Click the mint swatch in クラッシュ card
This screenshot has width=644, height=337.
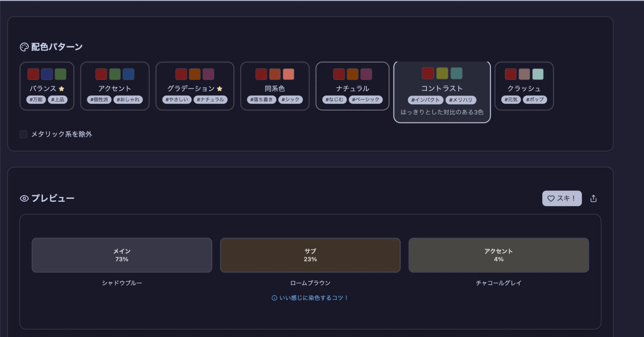[538, 74]
